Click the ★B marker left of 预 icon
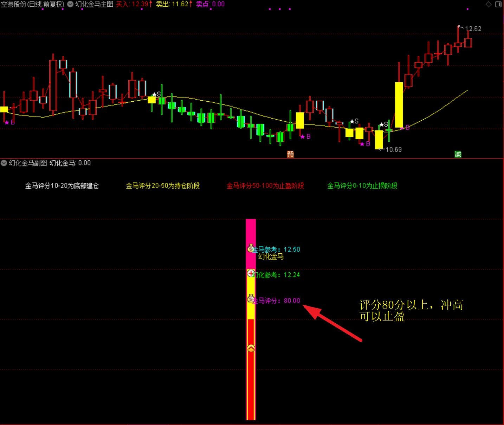This screenshot has width=504, height=425. click(305, 137)
